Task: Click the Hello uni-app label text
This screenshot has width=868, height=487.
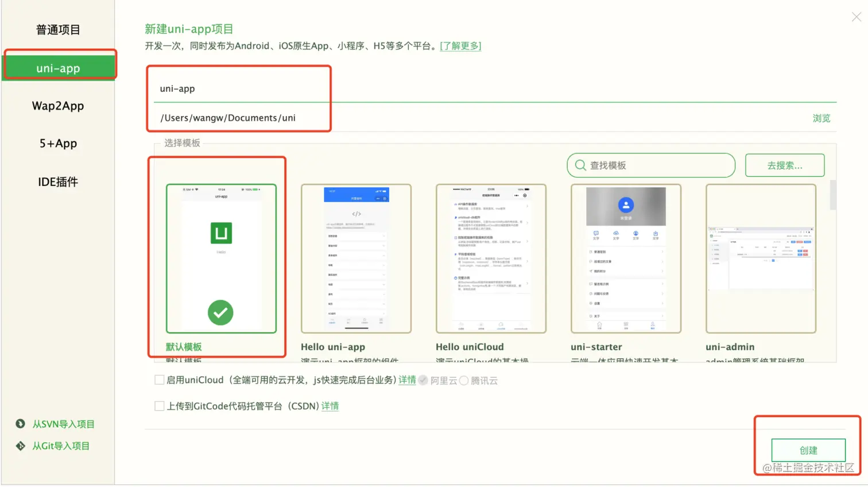Action: tap(333, 347)
